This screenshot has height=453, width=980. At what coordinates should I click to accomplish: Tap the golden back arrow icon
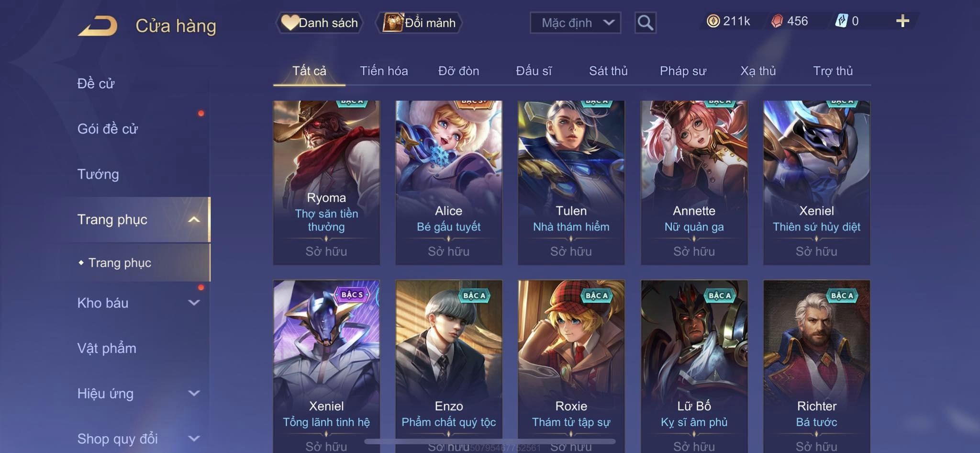point(98,26)
